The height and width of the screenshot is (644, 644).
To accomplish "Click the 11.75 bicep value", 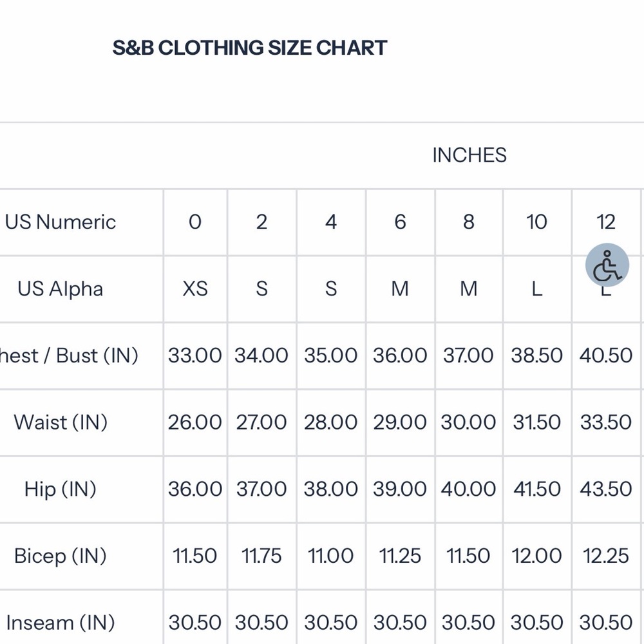I will [x=261, y=556].
